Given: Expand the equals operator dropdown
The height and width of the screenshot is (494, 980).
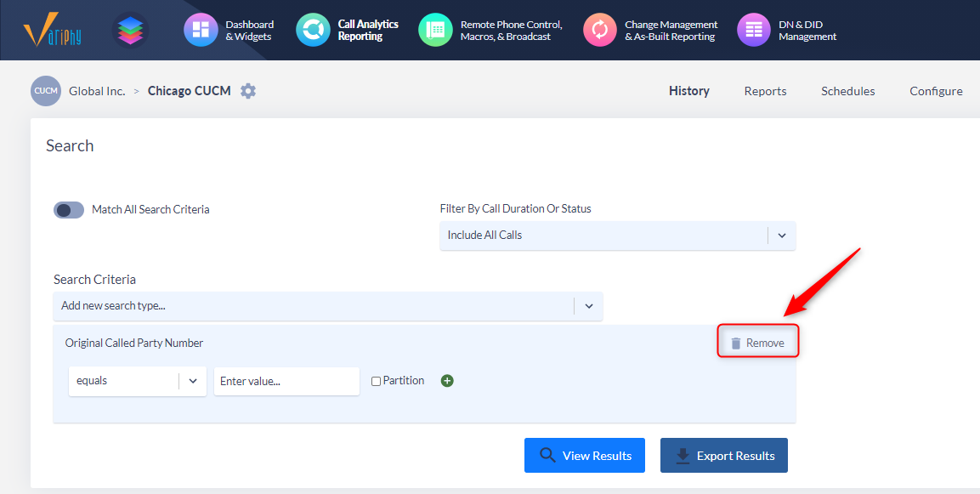Looking at the screenshot, I should coord(138,381).
